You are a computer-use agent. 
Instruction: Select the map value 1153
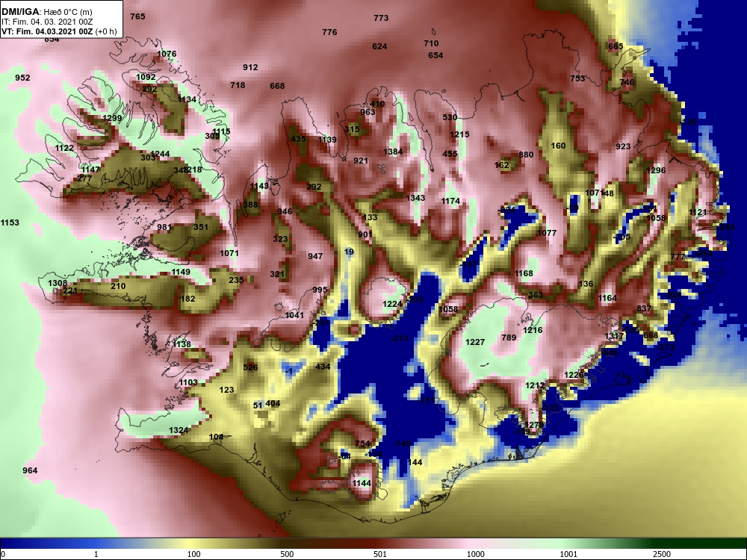click(x=10, y=223)
